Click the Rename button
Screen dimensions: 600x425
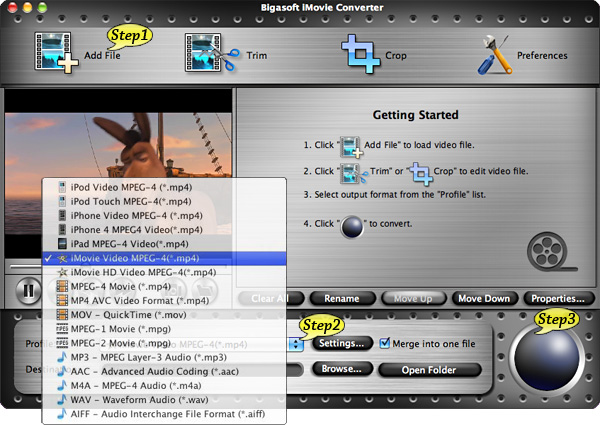[342, 298]
